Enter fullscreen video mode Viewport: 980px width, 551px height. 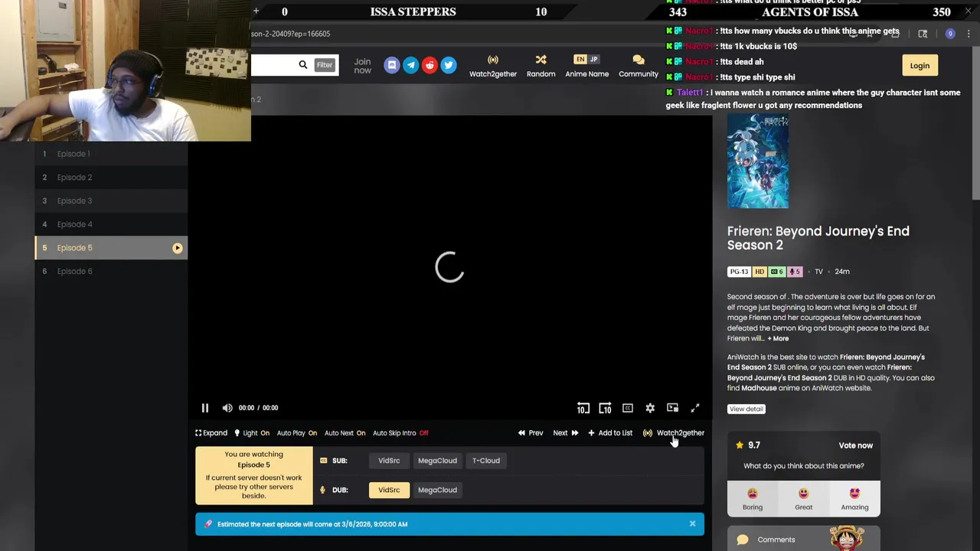[695, 408]
